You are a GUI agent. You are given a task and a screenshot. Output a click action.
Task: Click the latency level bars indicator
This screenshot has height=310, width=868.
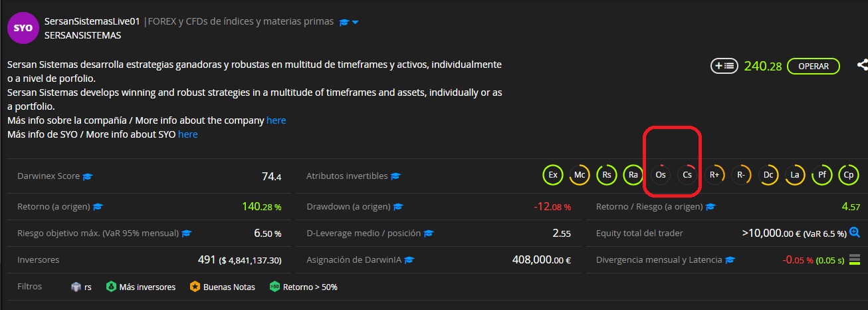pyautogui.click(x=855, y=259)
